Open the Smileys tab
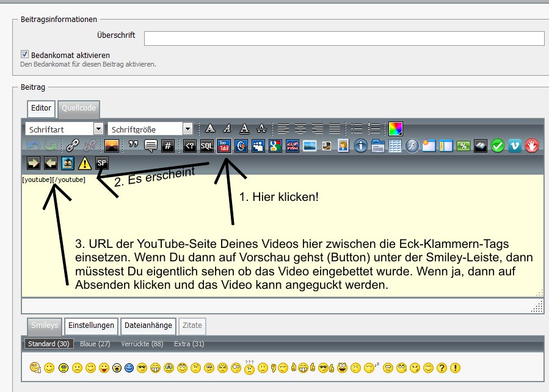 click(x=45, y=325)
